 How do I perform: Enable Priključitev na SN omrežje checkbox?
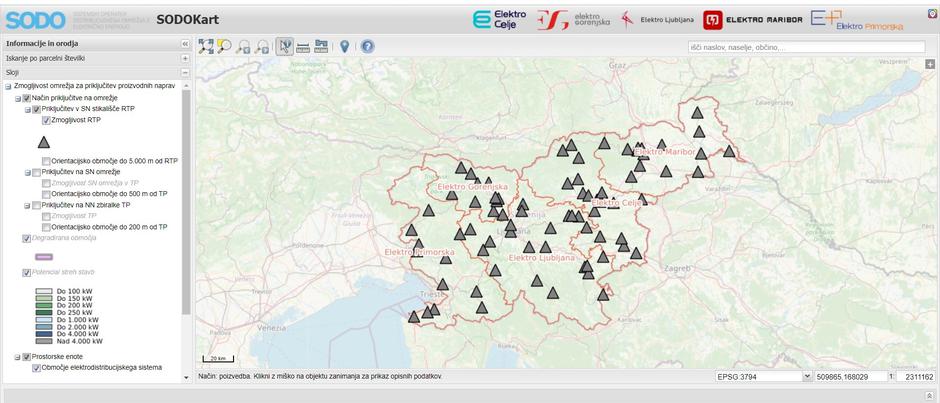(x=36, y=172)
